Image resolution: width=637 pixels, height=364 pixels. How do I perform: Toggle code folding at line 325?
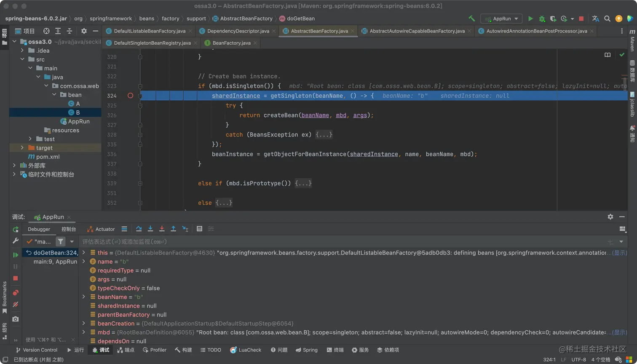click(x=140, y=105)
